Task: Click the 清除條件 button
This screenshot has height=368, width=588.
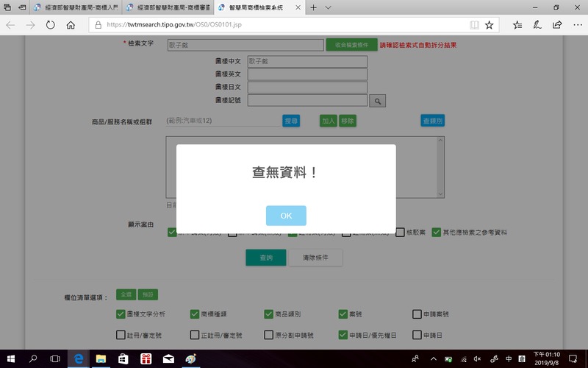Action: (x=315, y=258)
